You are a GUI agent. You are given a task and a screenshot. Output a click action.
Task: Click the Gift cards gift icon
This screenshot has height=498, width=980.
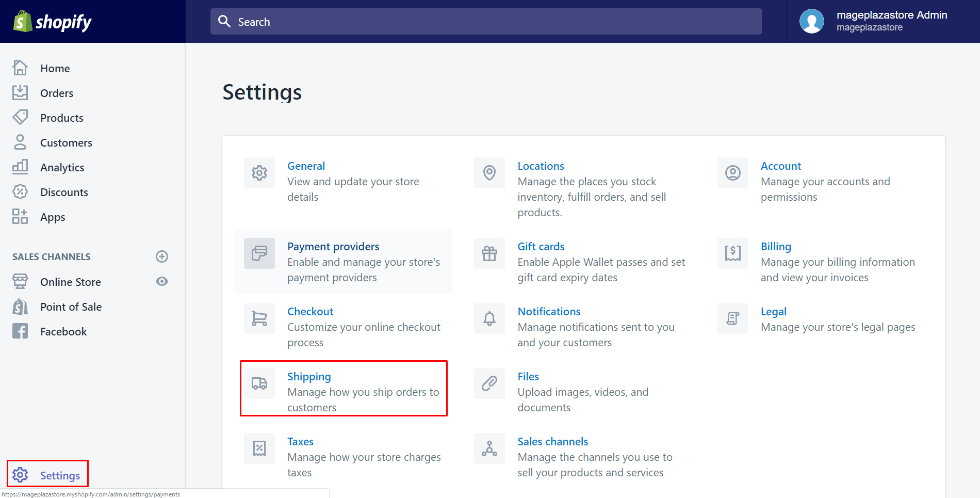coord(489,253)
